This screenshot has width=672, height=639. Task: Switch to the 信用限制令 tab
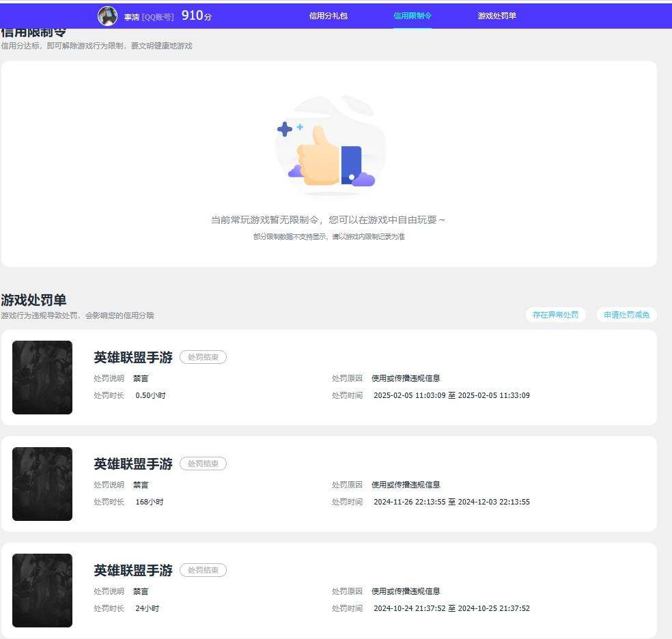point(412,16)
